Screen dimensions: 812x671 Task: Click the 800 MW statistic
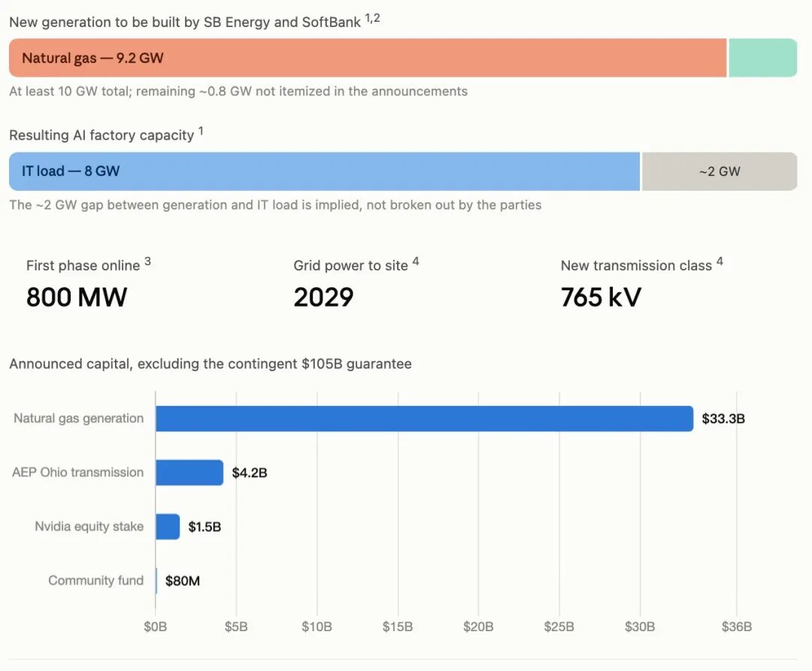(x=77, y=298)
